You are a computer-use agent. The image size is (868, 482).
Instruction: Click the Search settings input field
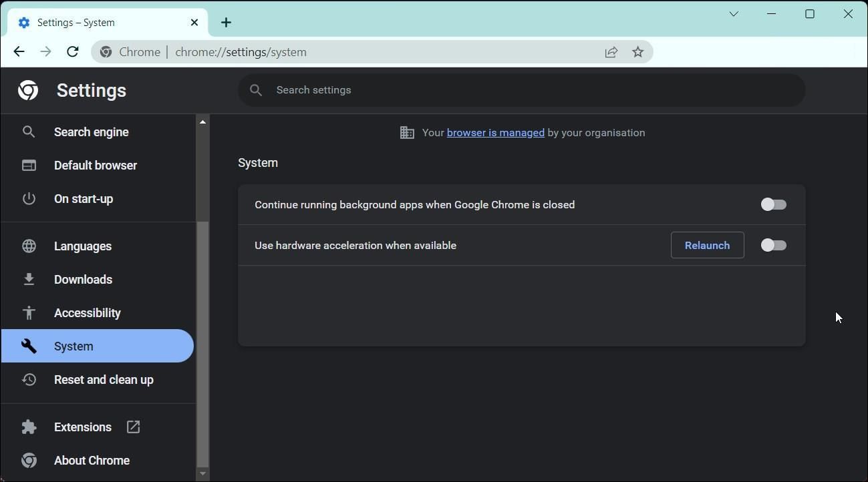coord(468,89)
